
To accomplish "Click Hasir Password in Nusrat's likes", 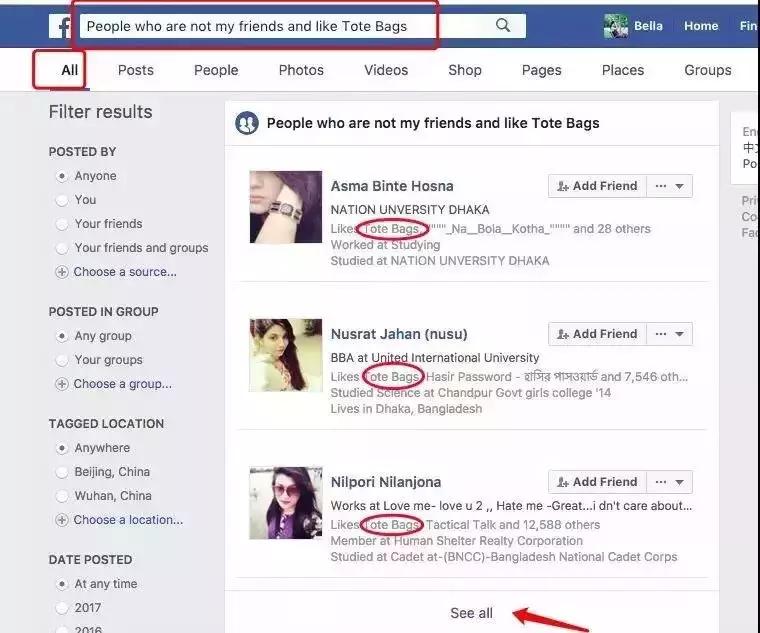I will [468, 377].
